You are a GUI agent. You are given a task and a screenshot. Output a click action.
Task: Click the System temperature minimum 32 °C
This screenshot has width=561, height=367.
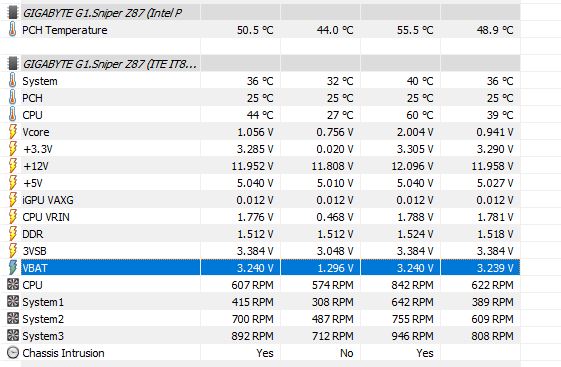(x=340, y=81)
